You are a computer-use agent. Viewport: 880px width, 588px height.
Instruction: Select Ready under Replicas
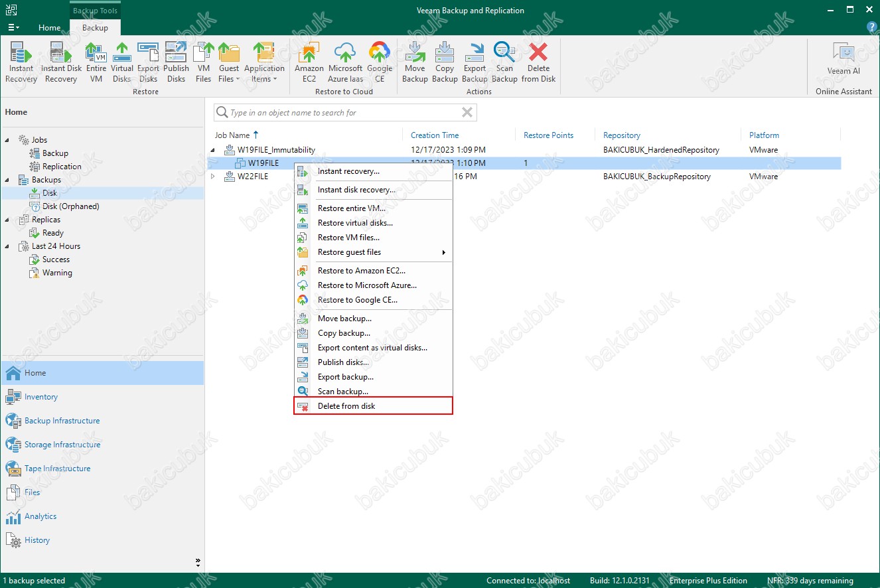pos(52,233)
